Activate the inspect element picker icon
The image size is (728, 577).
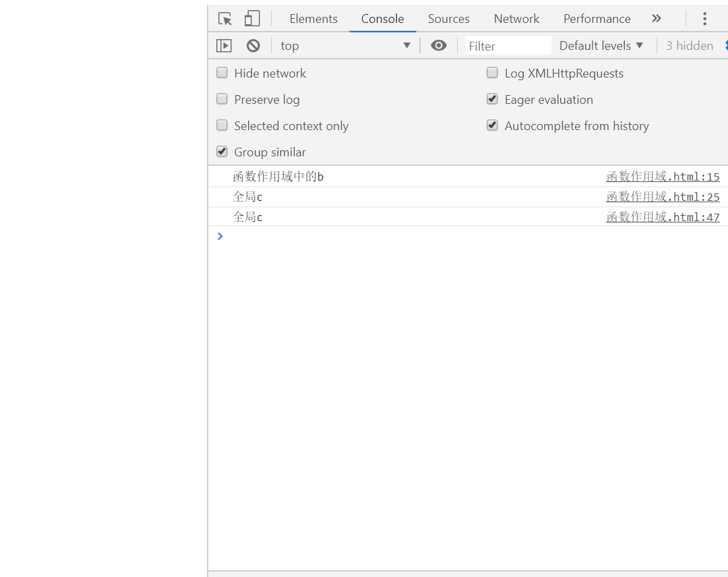(225, 19)
